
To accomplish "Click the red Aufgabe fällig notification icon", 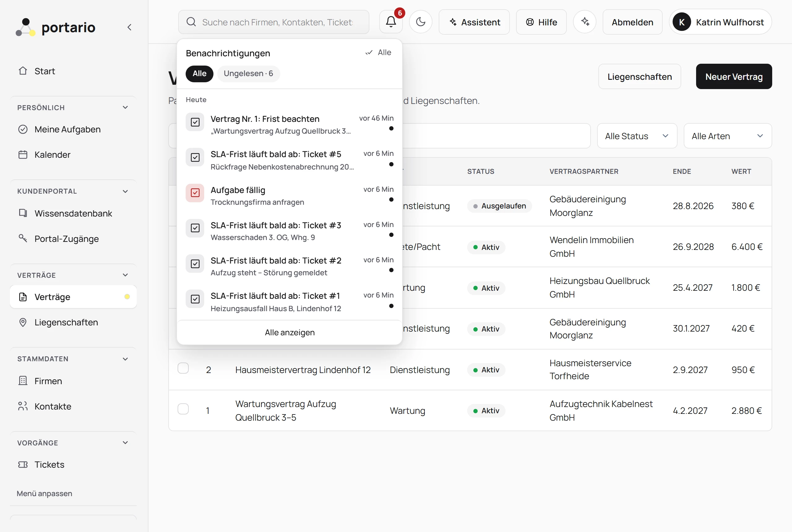I will (195, 193).
